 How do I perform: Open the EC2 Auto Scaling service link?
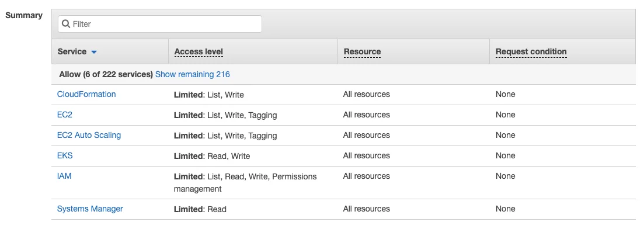click(x=89, y=135)
